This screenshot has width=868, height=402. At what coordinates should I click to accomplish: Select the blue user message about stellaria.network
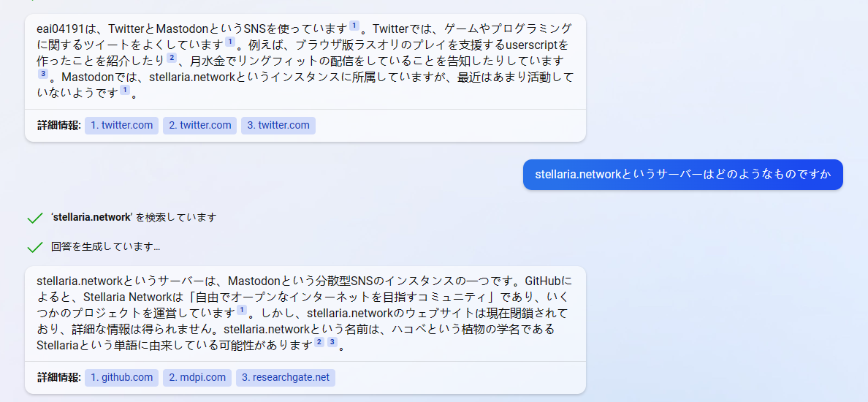(683, 175)
